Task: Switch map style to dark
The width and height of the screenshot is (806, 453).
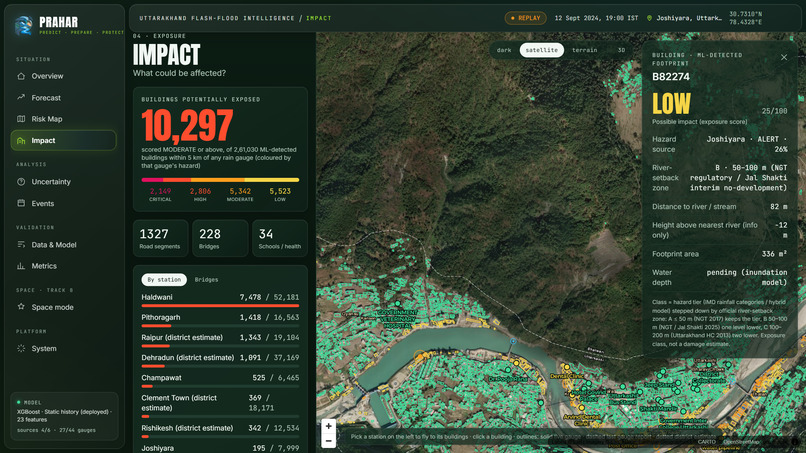Action: click(x=504, y=50)
